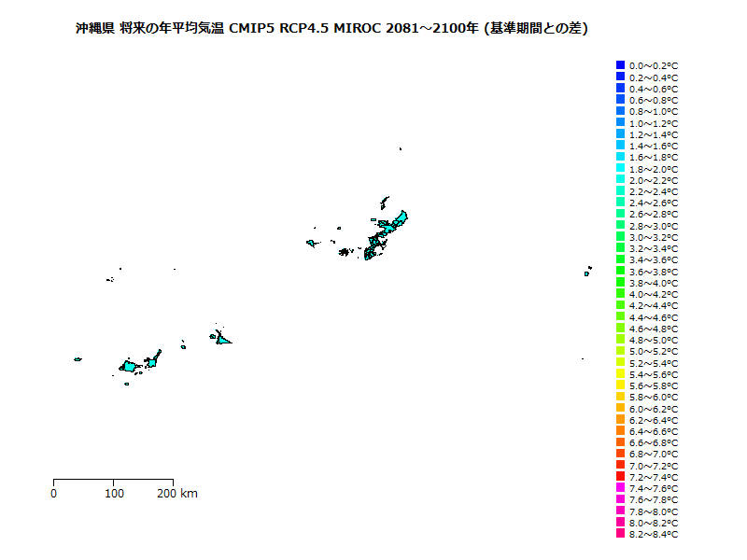
Task: Click Miyako island on the map
Action: [x=222, y=339]
